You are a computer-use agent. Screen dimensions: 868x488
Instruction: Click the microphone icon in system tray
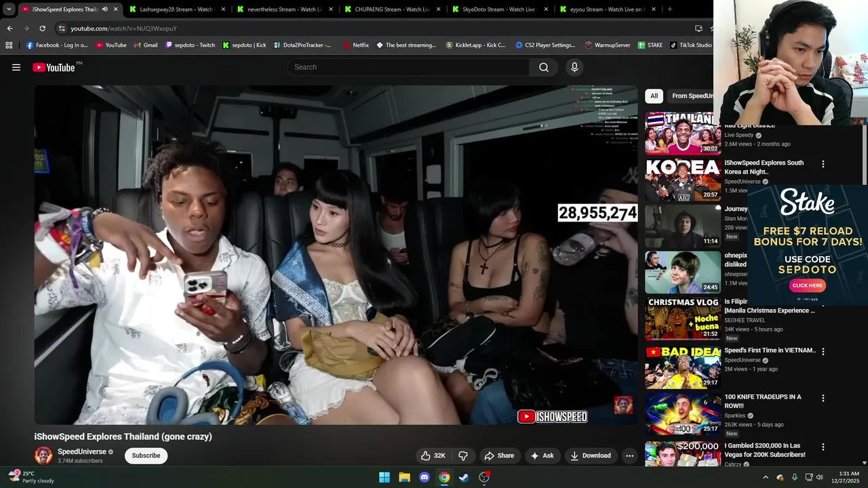(x=794, y=477)
